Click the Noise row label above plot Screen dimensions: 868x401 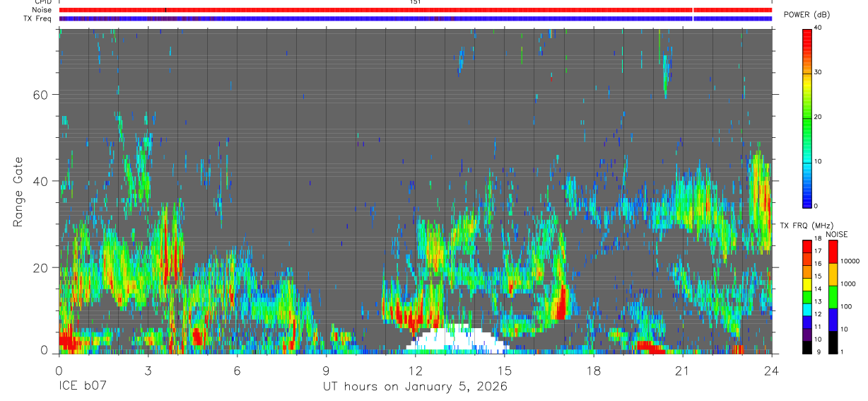[x=42, y=10]
